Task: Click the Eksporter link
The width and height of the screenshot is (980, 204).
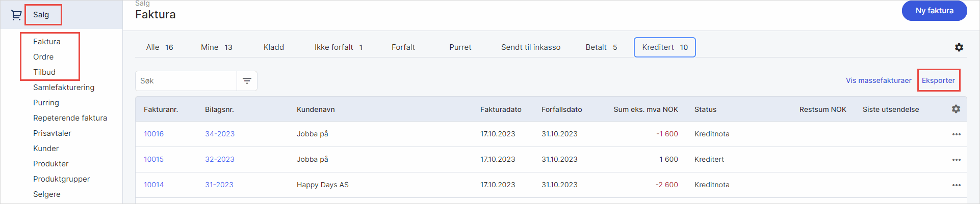Action: pos(938,80)
